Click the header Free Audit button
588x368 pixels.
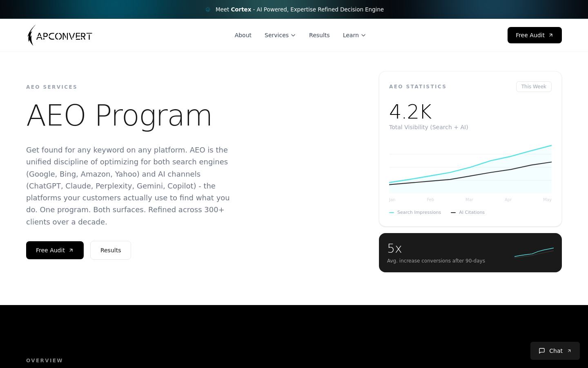click(535, 35)
